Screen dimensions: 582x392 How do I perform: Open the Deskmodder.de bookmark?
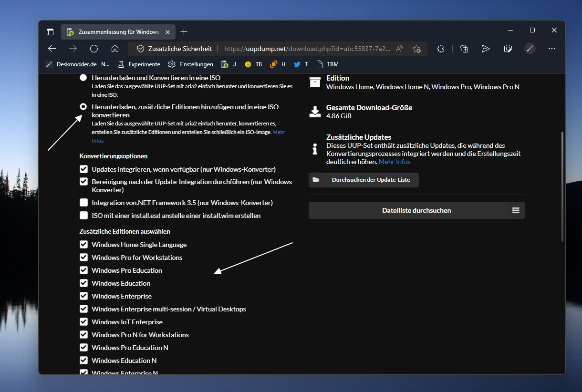77,64
